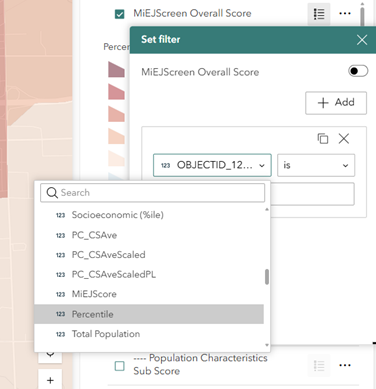The image size is (376, 389).
Task: Add a new filter clause
Action: pyautogui.click(x=336, y=103)
